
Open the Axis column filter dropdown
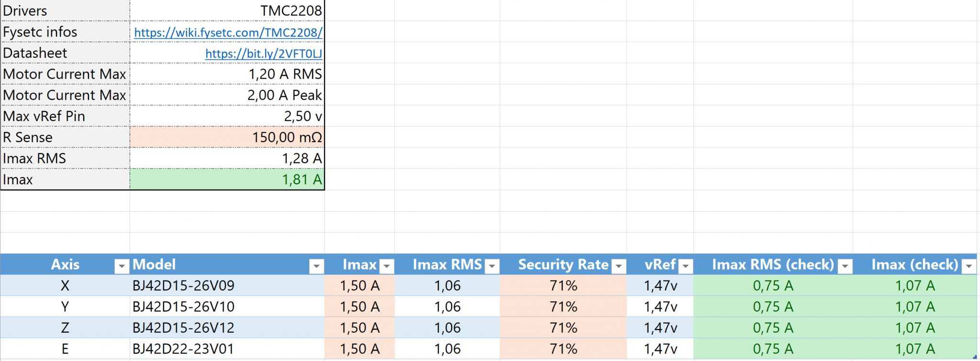[x=122, y=266]
